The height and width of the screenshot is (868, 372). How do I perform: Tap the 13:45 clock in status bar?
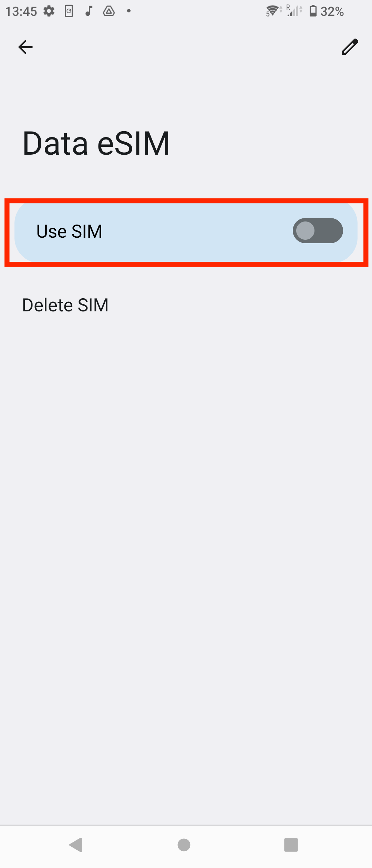(21, 11)
